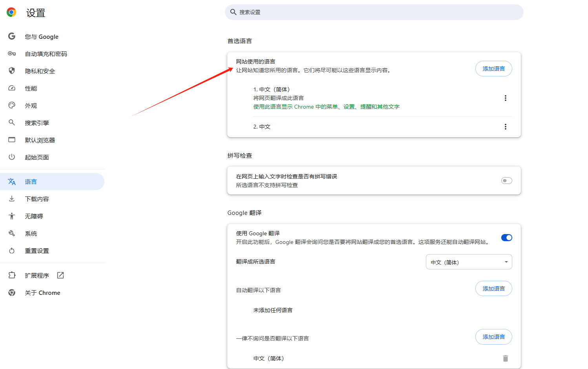Click the power icon for 起始页面
The width and height of the screenshot is (588, 369).
click(12, 157)
